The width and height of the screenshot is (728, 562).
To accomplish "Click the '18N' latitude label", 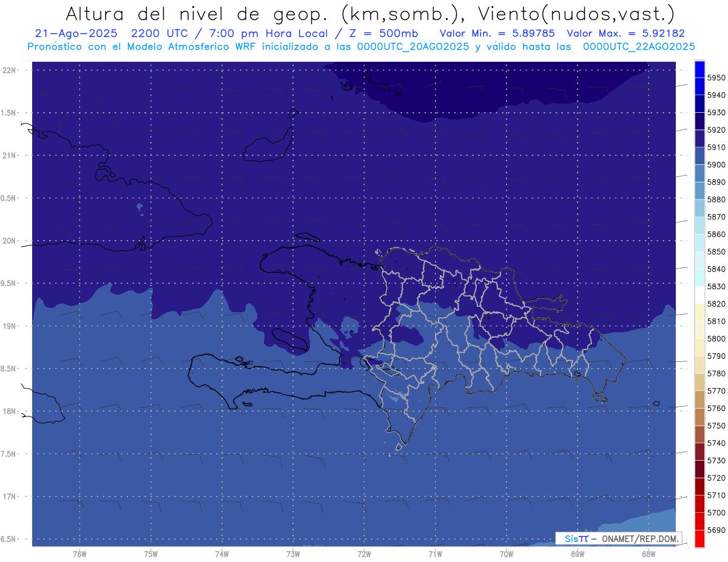I will [9, 412].
